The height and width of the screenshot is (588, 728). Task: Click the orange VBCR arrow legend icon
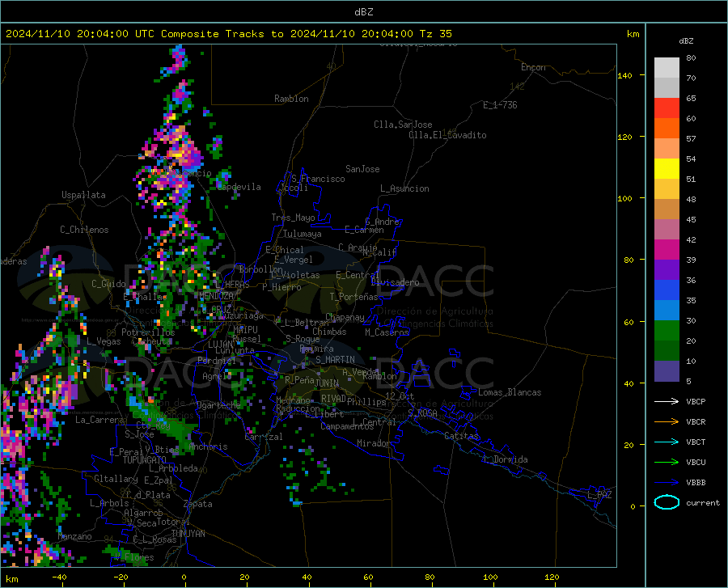click(667, 422)
